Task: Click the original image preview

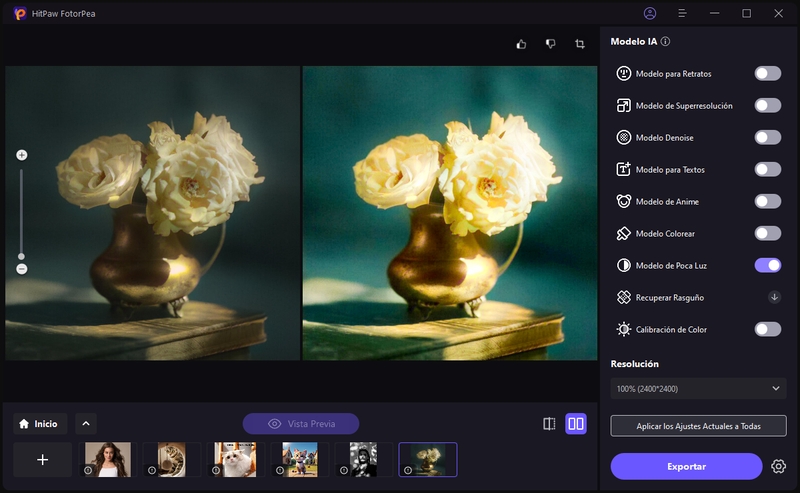Action: (x=153, y=213)
